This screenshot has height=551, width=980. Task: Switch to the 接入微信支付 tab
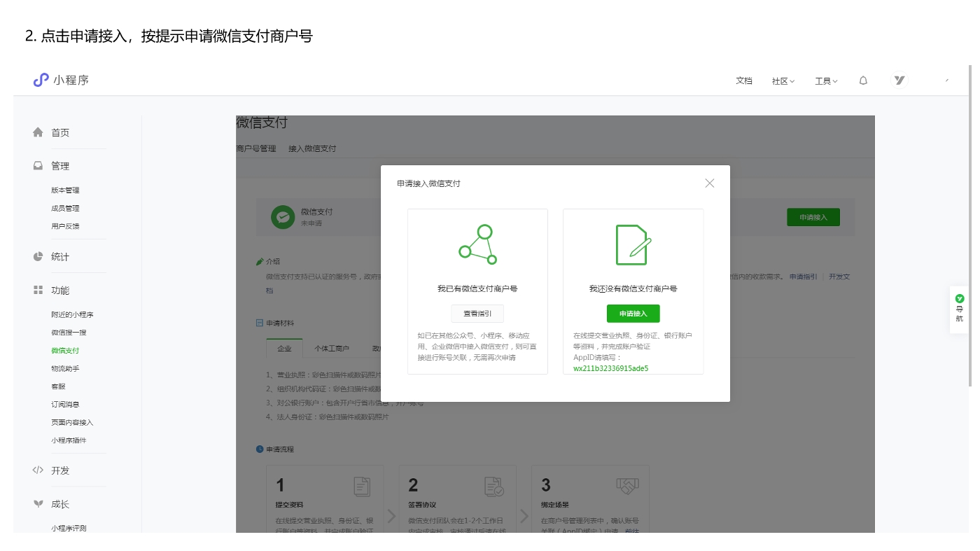coord(312,148)
